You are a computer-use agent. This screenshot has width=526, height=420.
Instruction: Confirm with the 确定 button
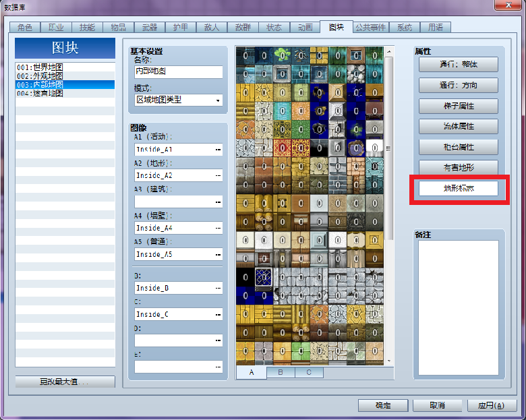point(383,406)
